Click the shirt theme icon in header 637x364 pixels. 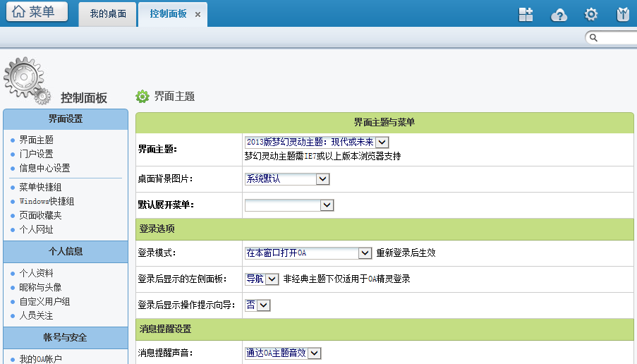coord(623,14)
